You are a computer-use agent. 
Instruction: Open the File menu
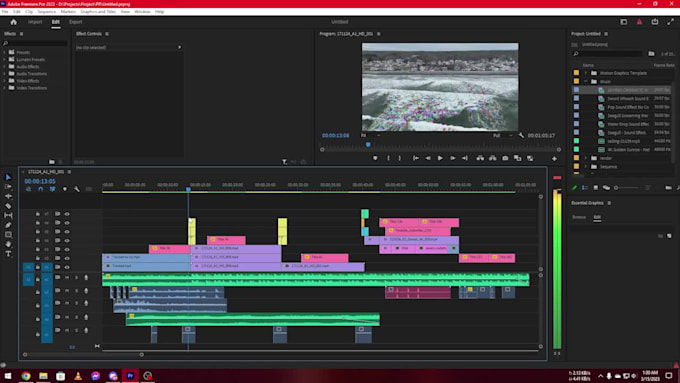click(5, 12)
